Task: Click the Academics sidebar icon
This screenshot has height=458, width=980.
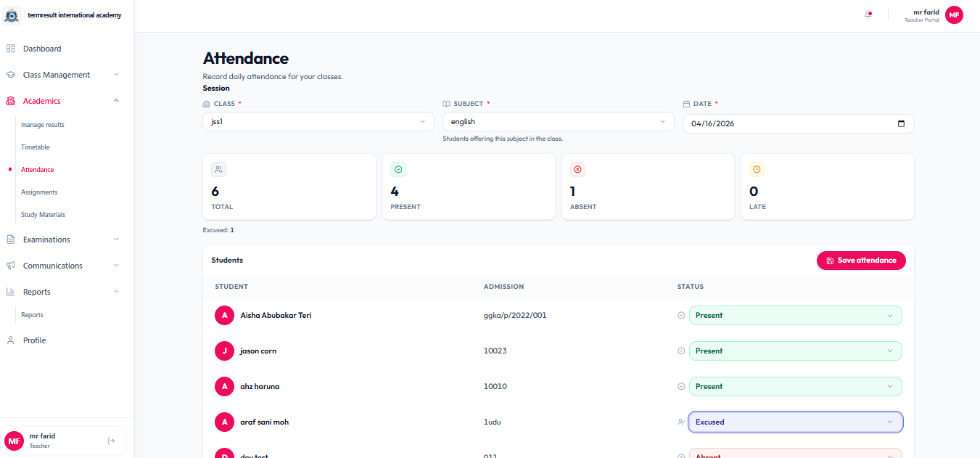Action: coord(11,101)
